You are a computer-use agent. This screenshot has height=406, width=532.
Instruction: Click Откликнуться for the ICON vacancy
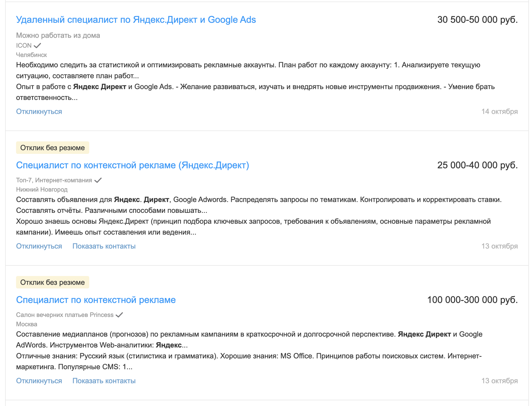(x=39, y=112)
